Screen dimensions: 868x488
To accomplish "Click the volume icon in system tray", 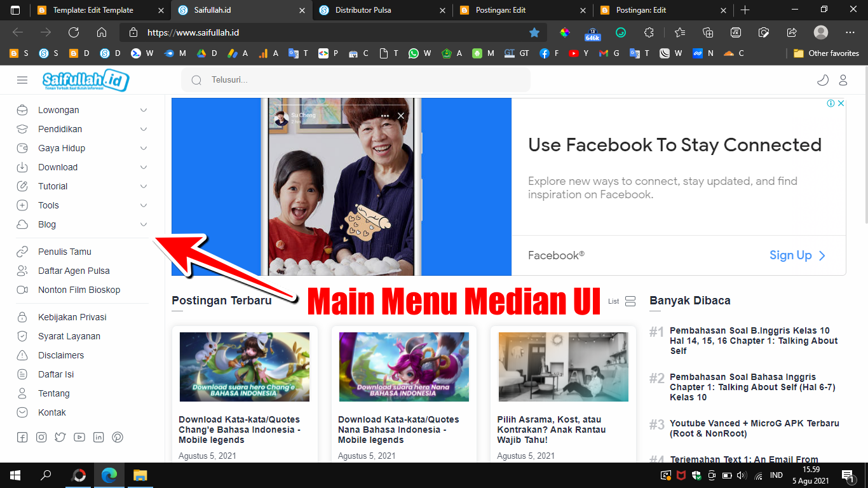I will (742, 475).
